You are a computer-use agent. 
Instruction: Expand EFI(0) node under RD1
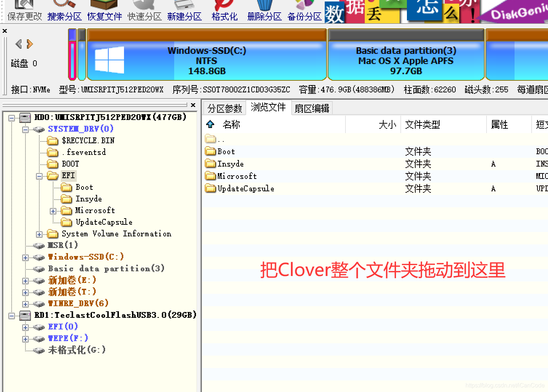(25, 328)
